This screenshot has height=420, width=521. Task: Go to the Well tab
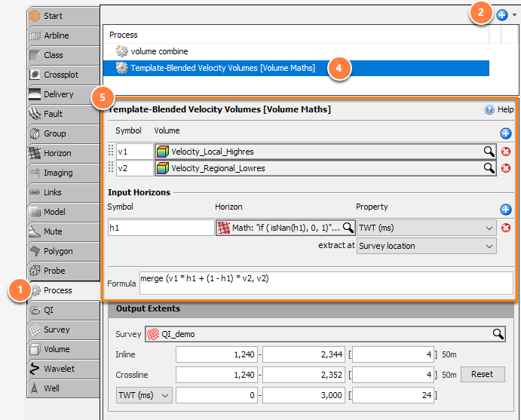[x=64, y=388]
